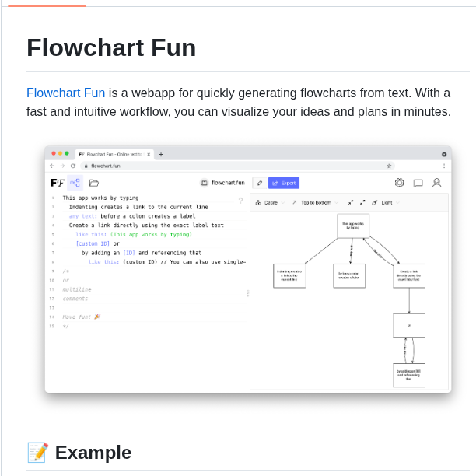Open the Flowchart Fun hyperlink in the paragraph
This screenshot has height=476, width=476.
click(65, 93)
